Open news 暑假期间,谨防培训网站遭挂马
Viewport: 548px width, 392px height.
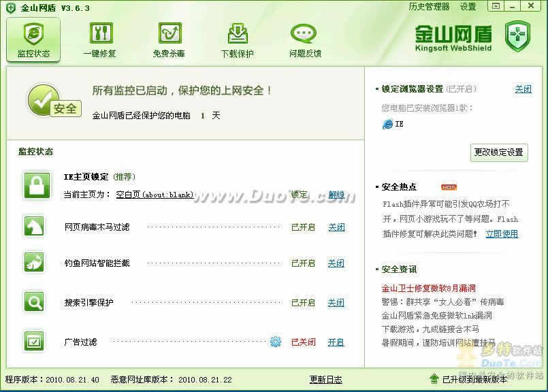click(438, 343)
